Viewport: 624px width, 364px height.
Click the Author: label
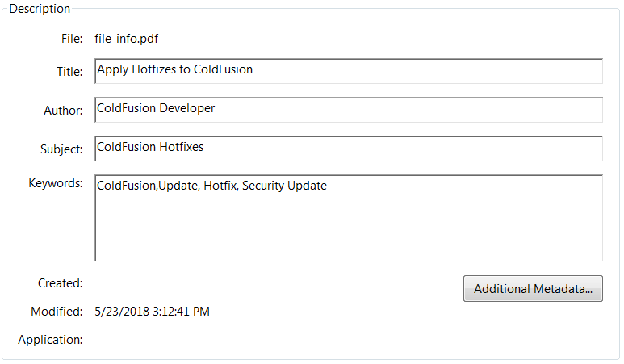point(62,111)
